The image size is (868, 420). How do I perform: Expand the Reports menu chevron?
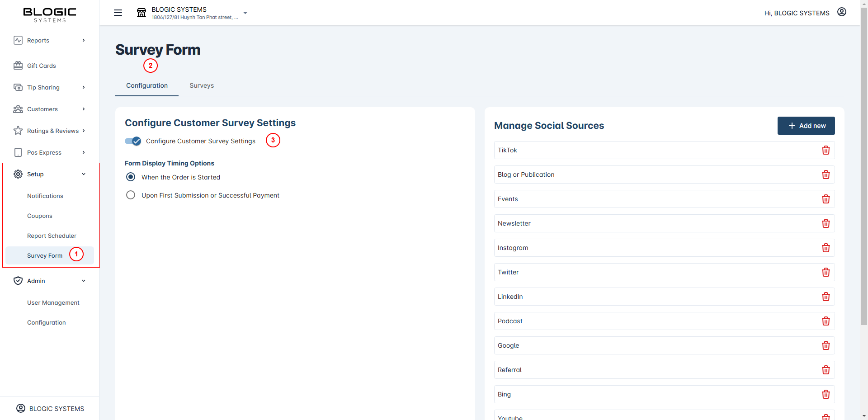[x=84, y=40]
